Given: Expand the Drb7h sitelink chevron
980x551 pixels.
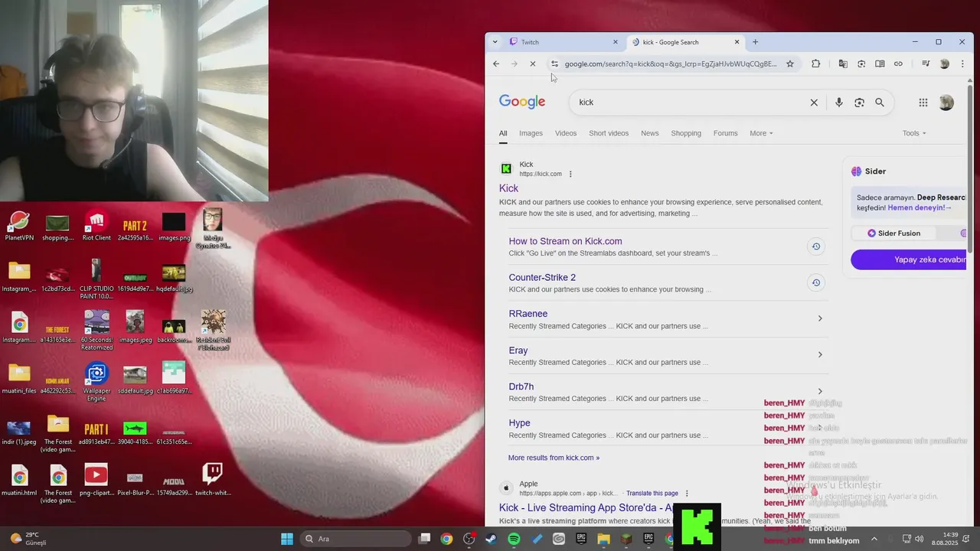Looking at the screenshot, I should pos(820,391).
